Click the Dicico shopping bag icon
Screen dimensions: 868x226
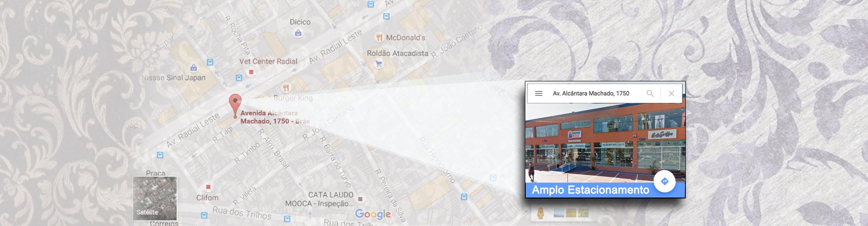click(x=298, y=33)
